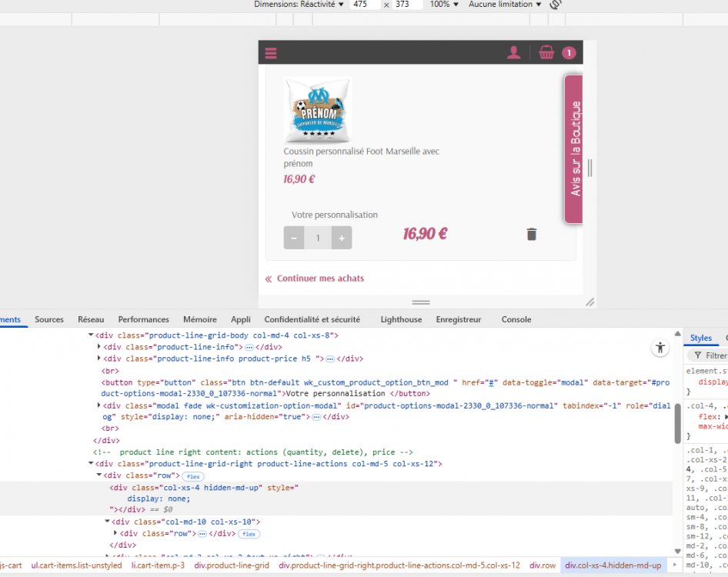Click the elements panel scroll up arrow
The height and width of the screenshot is (577, 728).
pyautogui.click(x=677, y=334)
